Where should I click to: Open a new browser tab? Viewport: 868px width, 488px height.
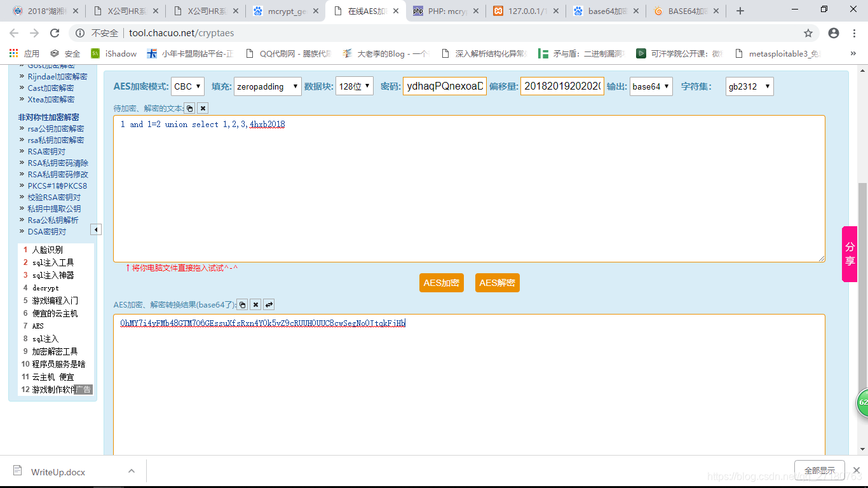[x=740, y=11]
